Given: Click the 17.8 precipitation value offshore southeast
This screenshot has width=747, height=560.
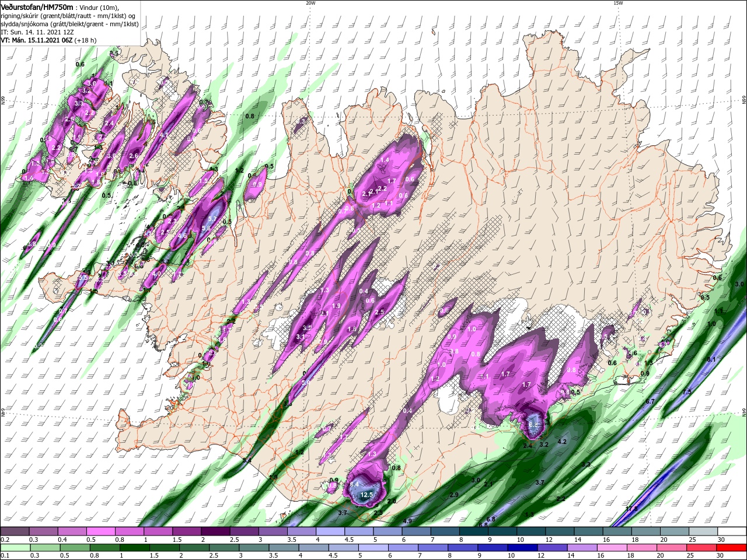Looking at the screenshot, I should [631, 509].
